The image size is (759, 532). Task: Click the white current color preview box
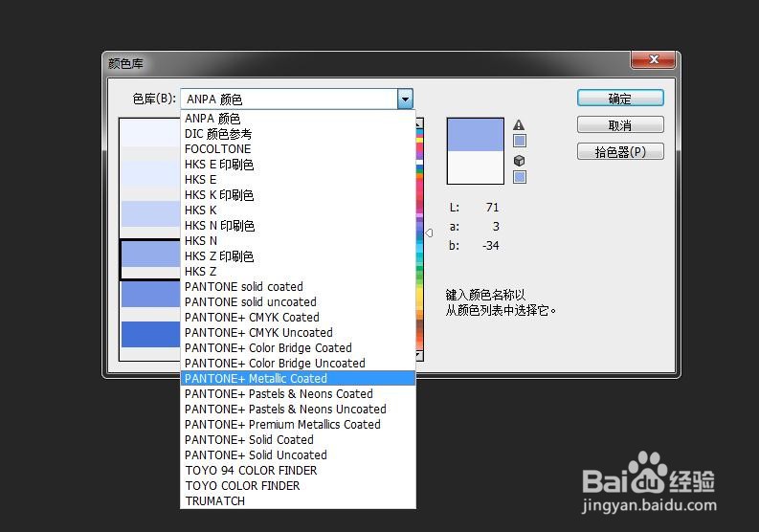476,167
